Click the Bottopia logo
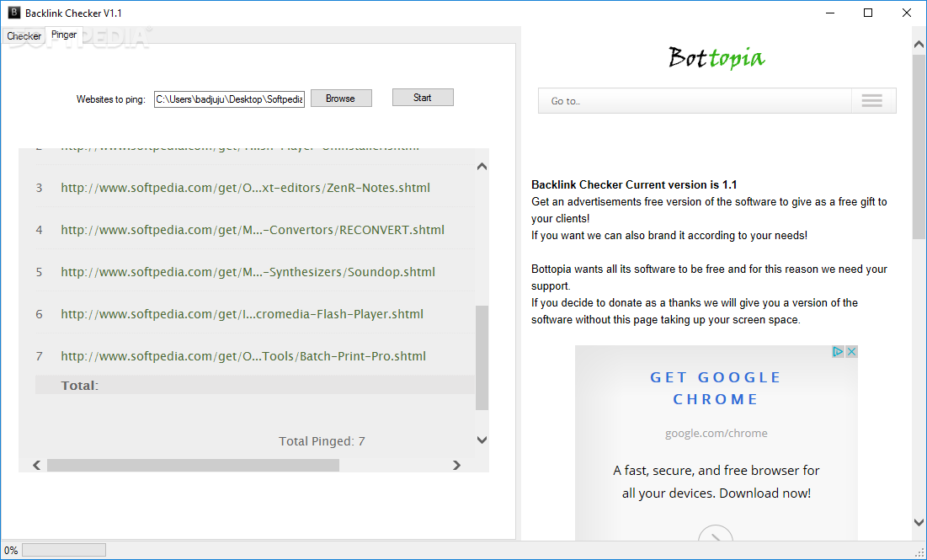Image resolution: width=927 pixels, height=560 pixels. pyautogui.click(x=717, y=57)
